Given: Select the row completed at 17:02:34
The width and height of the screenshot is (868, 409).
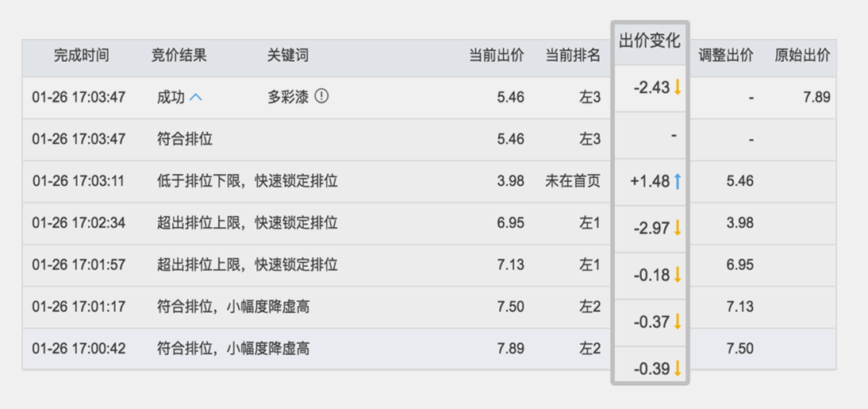Looking at the screenshot, I should [x=429, y=223].
